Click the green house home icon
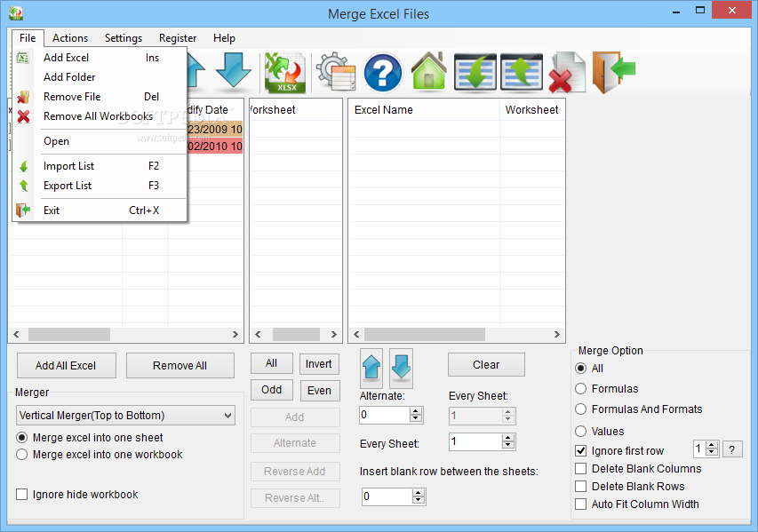Image resolution: width=758 pixels, height=532 pixels. coord(429,71)
